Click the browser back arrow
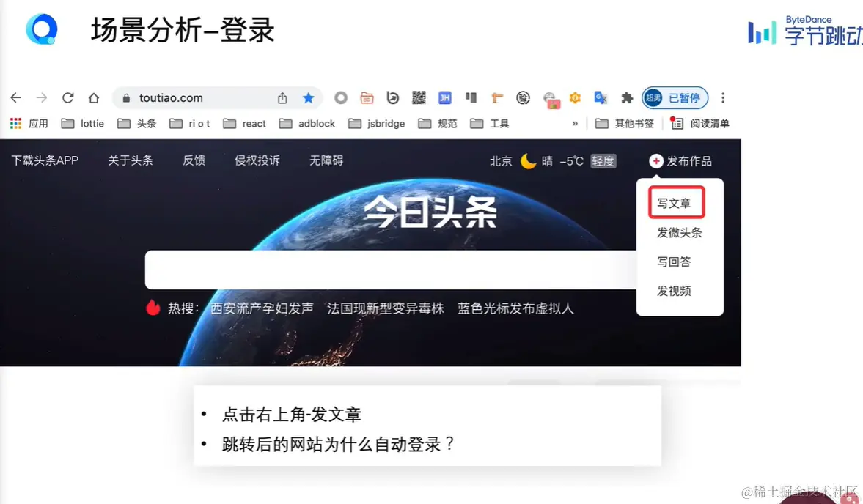Image resolution: width=863 pixels, height=504 pixels. click(x=15, y=98)
